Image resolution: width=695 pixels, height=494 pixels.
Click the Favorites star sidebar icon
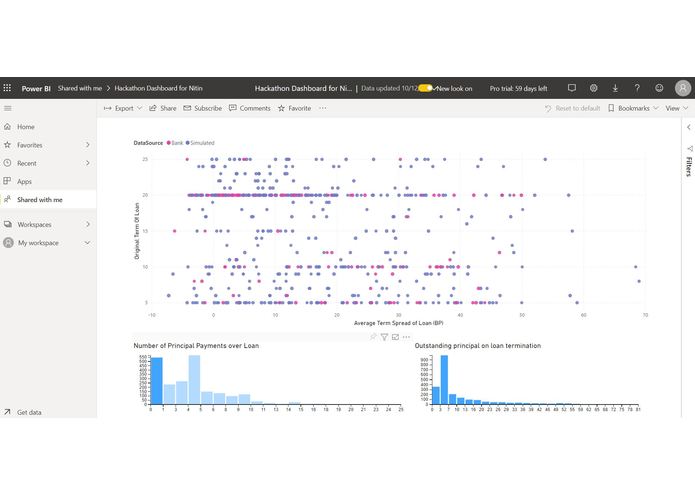point(8,145)
